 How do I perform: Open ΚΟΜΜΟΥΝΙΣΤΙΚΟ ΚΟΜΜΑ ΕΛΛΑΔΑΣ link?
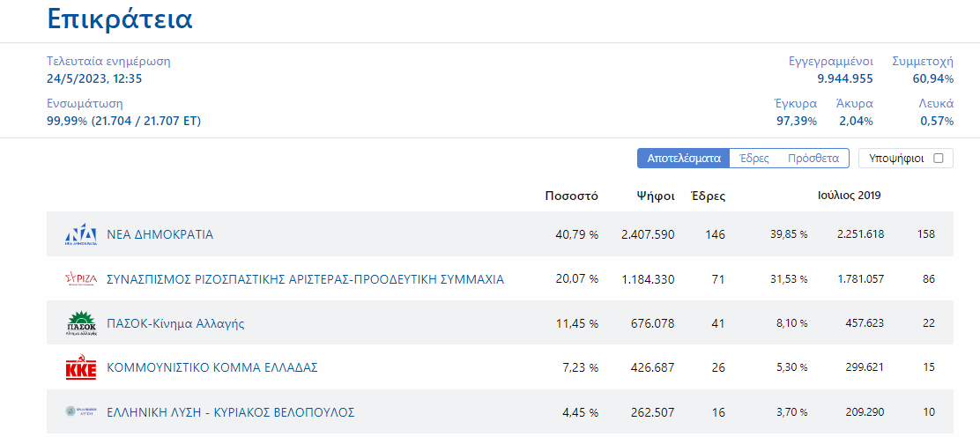(212, 367)
